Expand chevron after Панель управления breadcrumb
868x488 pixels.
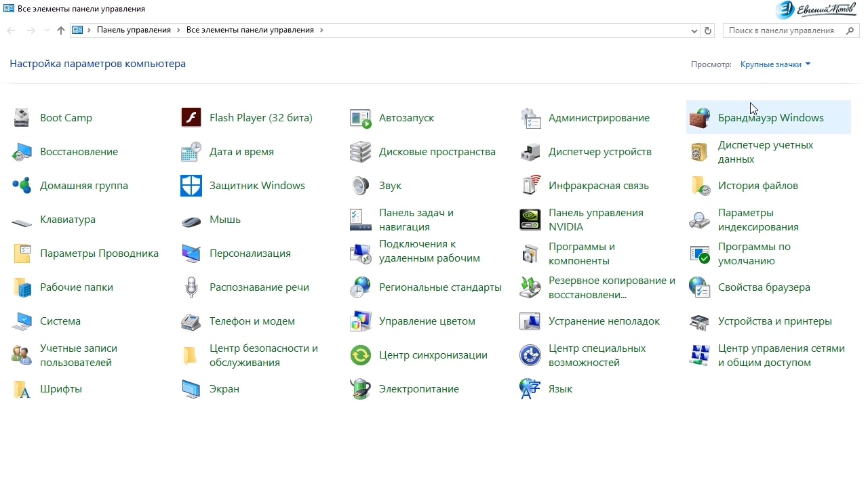[179, 30]
